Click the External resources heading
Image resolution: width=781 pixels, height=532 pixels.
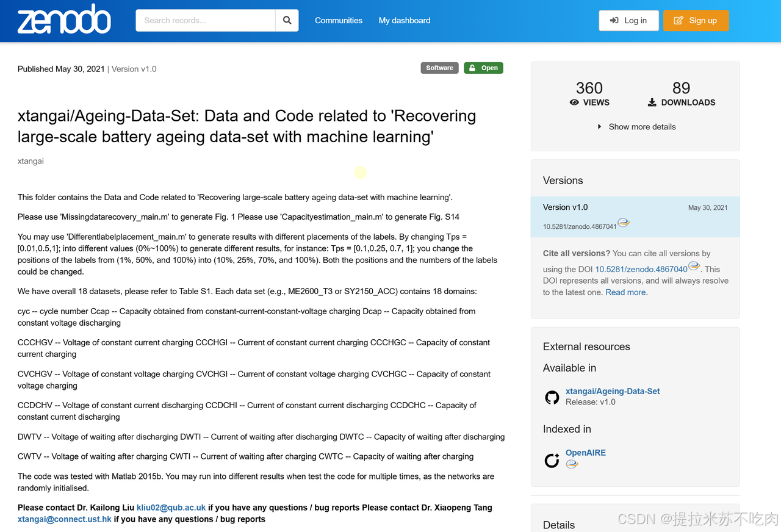point(586,347)
